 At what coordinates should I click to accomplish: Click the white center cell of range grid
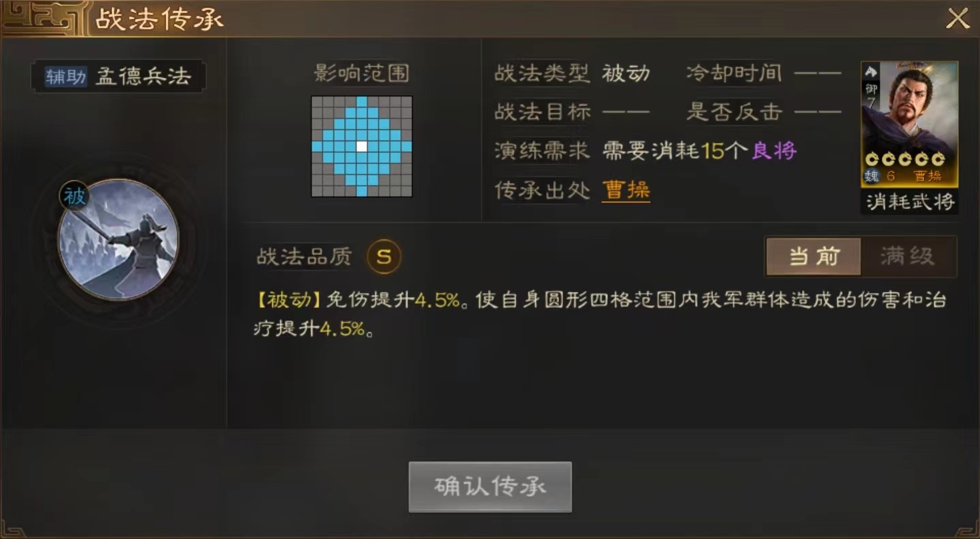click(x=362, y=146)
